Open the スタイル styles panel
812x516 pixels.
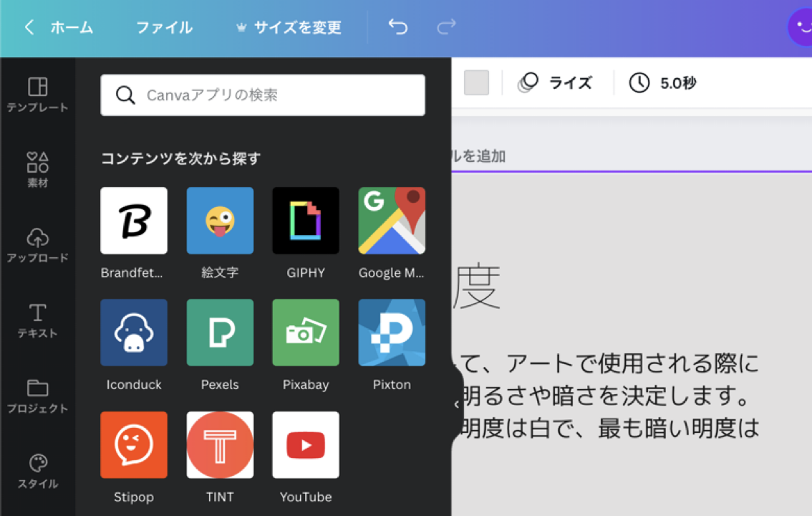pos(38,472)
